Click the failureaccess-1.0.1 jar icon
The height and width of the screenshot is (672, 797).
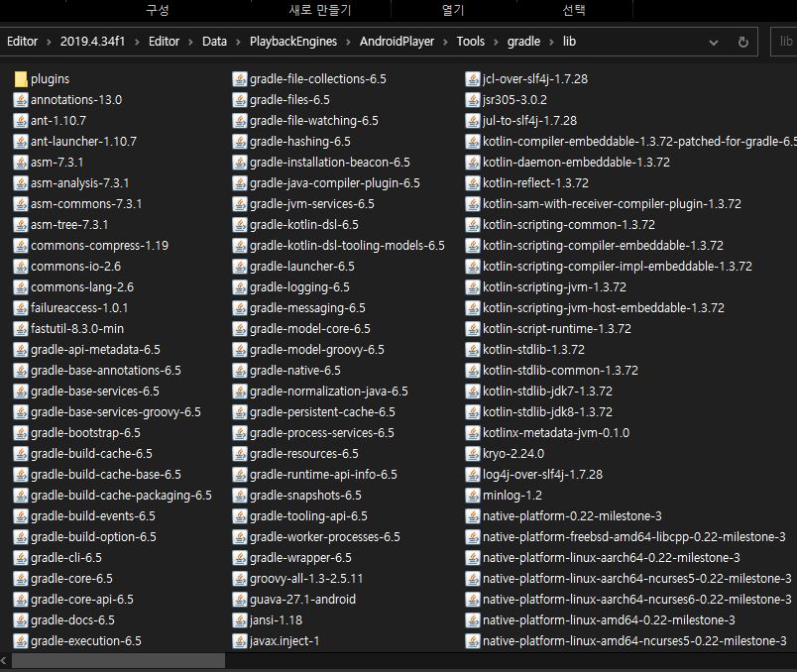pyautogui.click(x=21, y=308)
